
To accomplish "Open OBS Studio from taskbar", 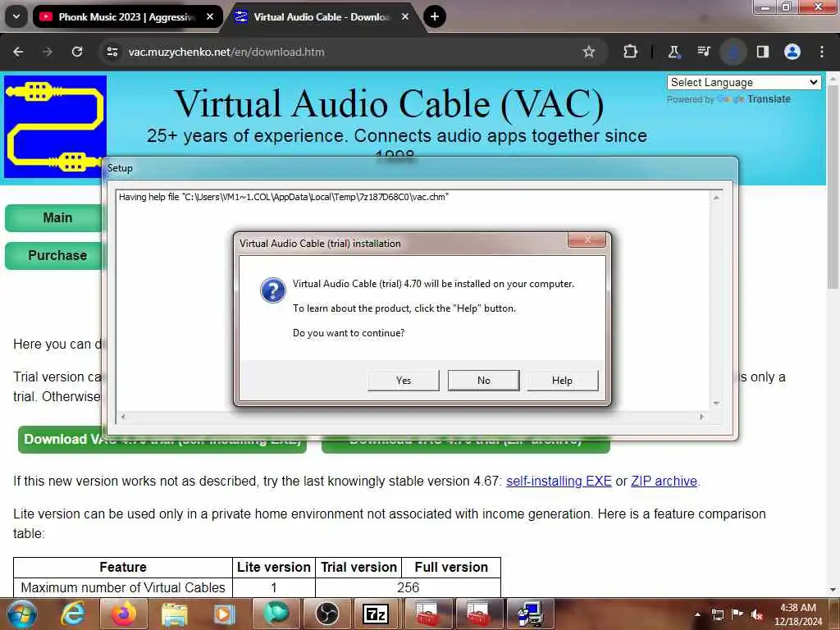I will pos(326,614).
